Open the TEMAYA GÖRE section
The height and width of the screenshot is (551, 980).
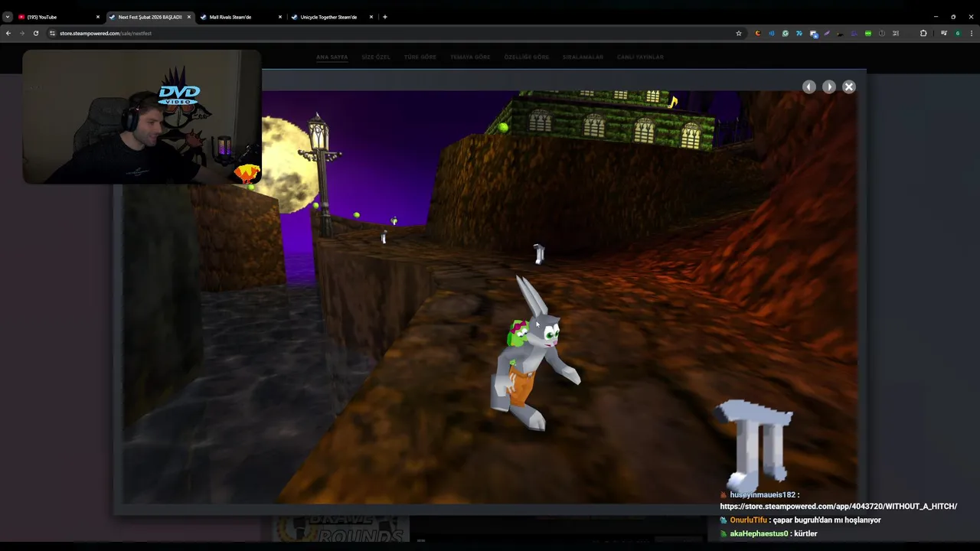click(470, 57)
